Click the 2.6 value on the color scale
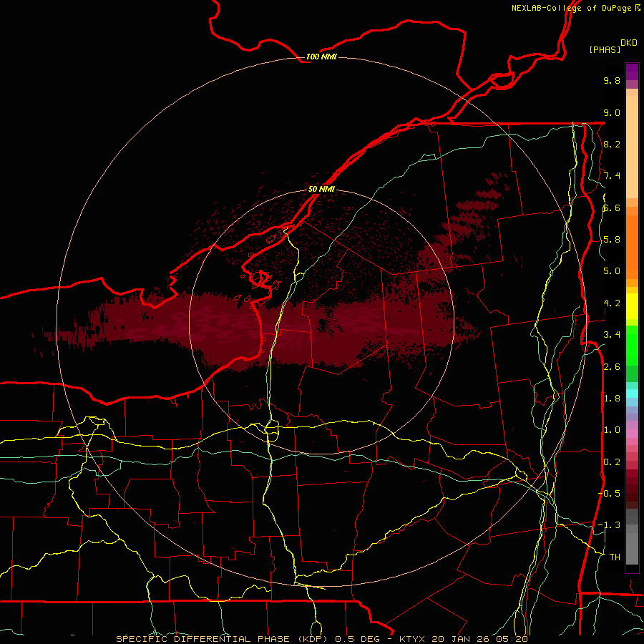Image resolution: width=644 pixels, height=644 pixels. (612, 367)
